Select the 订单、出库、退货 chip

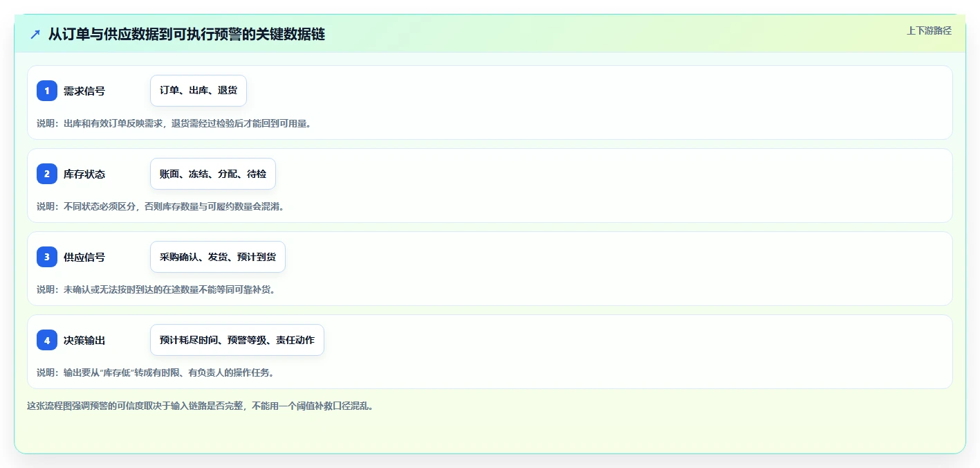[x=198, y=91]
